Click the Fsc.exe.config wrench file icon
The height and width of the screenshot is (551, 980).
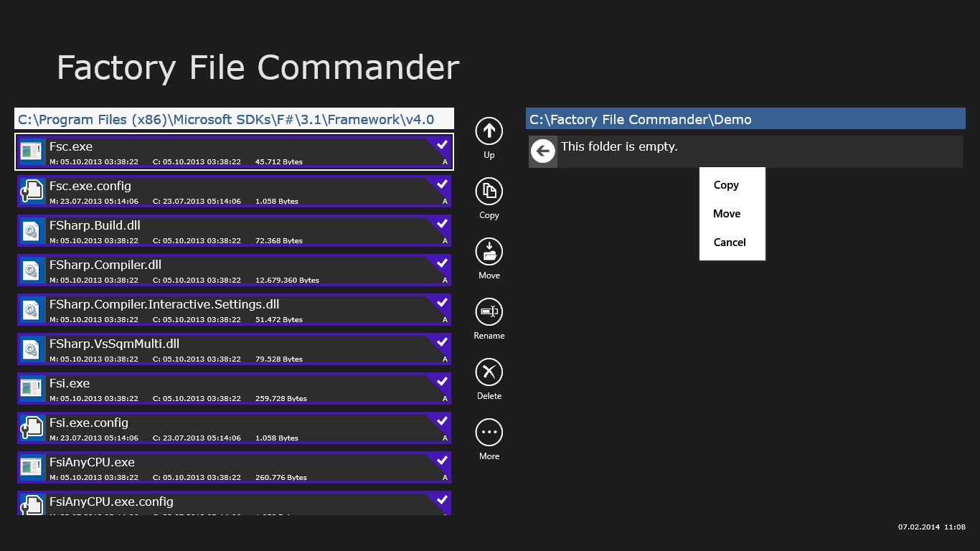(x=31, y=191)
